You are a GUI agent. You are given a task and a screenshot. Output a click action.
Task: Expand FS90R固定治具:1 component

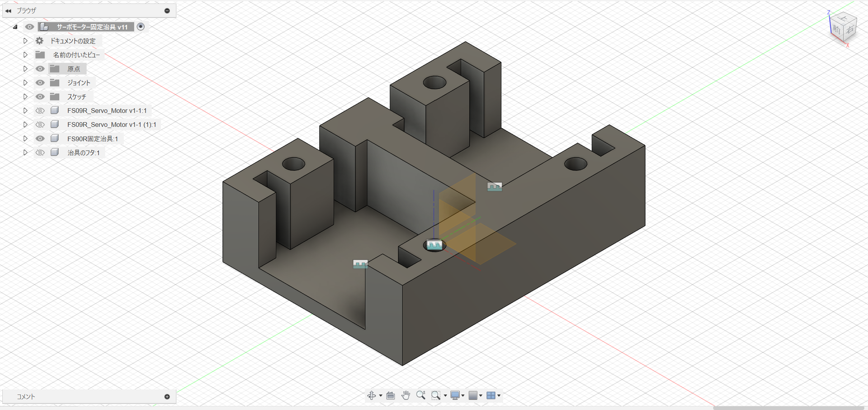point(25,138)
